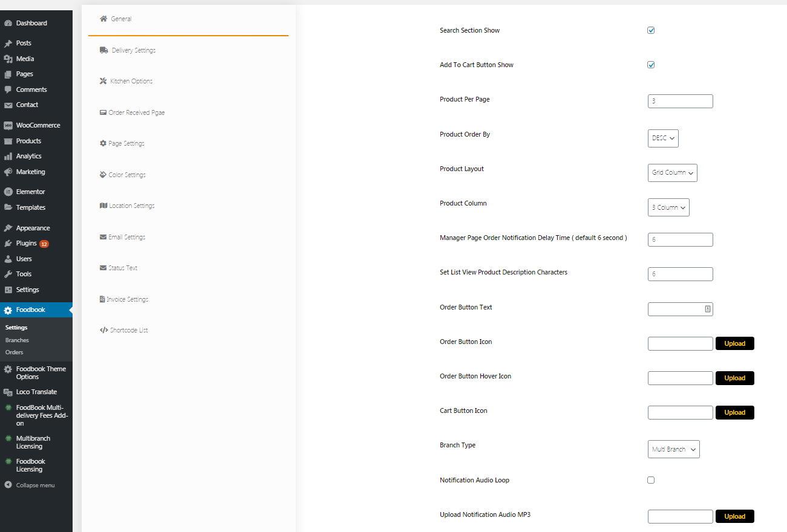The width and height of the screenshot is (787, 532).
Task: Open the Branch Type dropdown
Action: click(x=673, y=449)
